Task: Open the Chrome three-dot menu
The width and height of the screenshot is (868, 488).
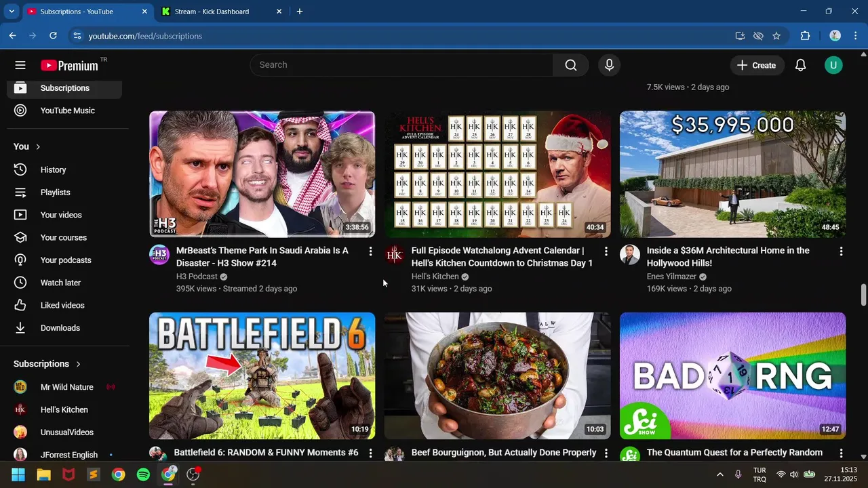Action: click(856, 36)
